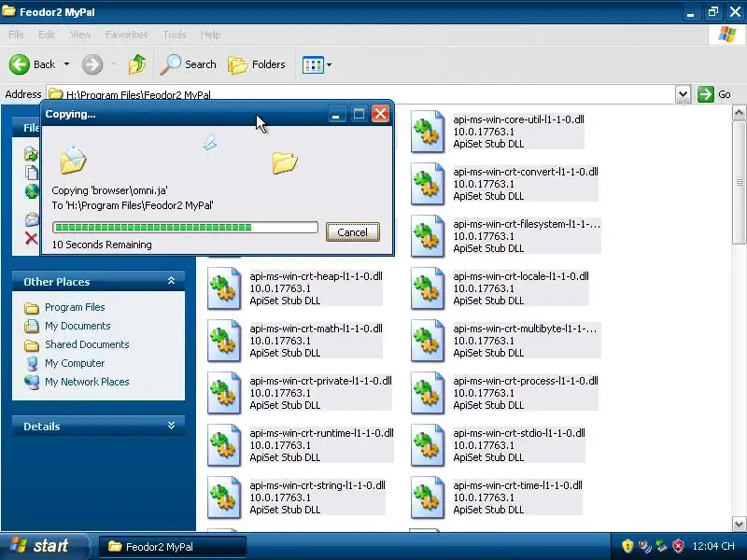Select api-ms-win-crt-runtime-l1-1-0.dll icon
Image resolution: width=747 pixels, height=560 pixels.
[x=224, y=446]
